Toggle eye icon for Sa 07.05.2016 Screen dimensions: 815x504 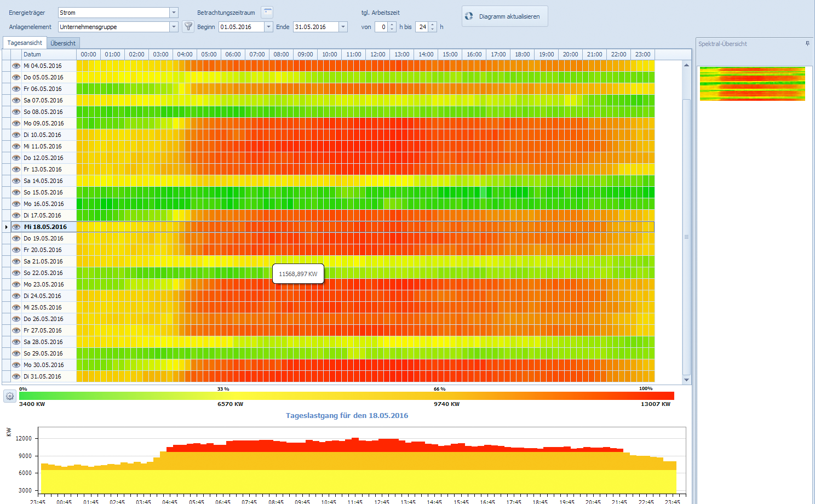click(16, 100)
